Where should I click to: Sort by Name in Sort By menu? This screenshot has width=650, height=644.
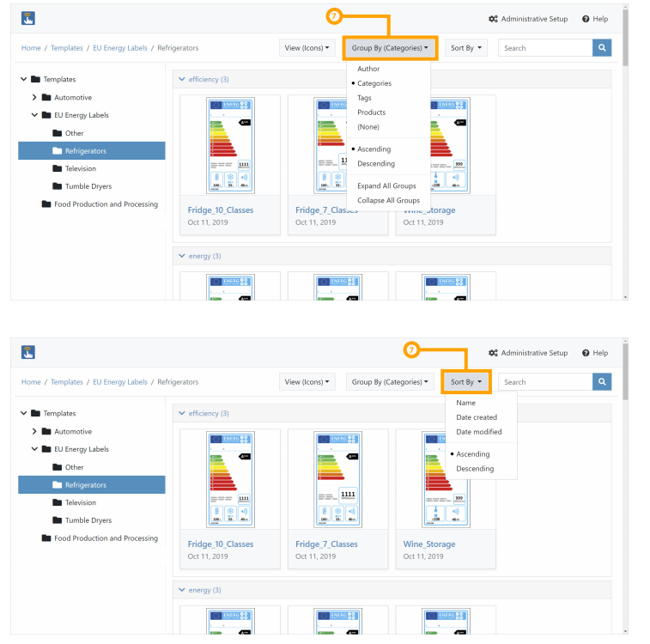[x=466, y=403]
